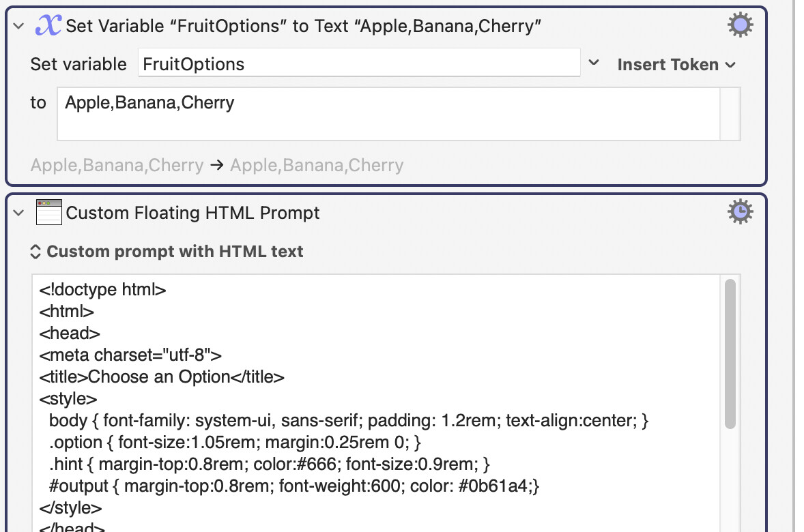Collapse the Set Variable action
The width and height of the screenshot is (804, 532).
19,27
